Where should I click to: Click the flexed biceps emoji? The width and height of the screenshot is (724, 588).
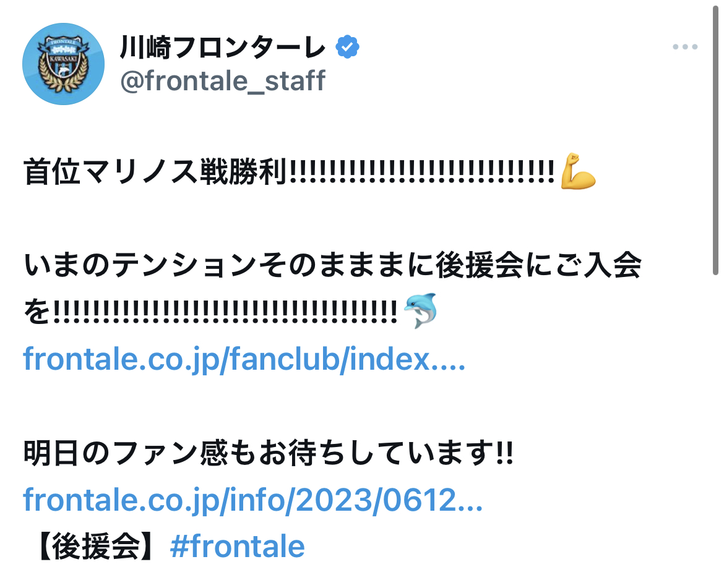pos(577,171)
